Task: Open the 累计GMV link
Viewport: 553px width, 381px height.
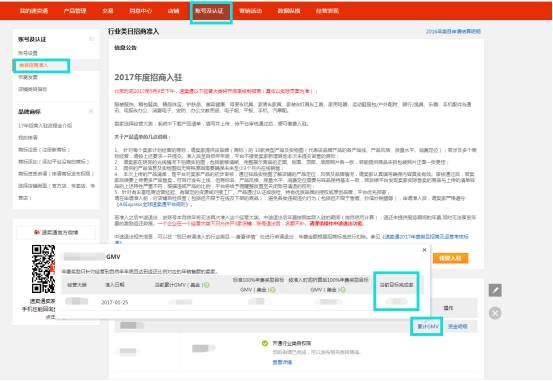Action: pos(427,326)
